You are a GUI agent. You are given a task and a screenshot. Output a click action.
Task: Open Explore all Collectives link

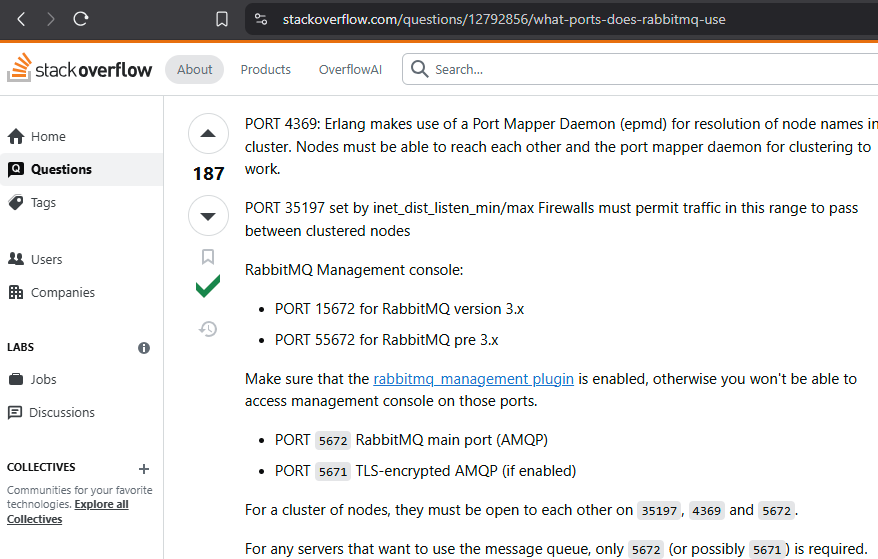68,511
